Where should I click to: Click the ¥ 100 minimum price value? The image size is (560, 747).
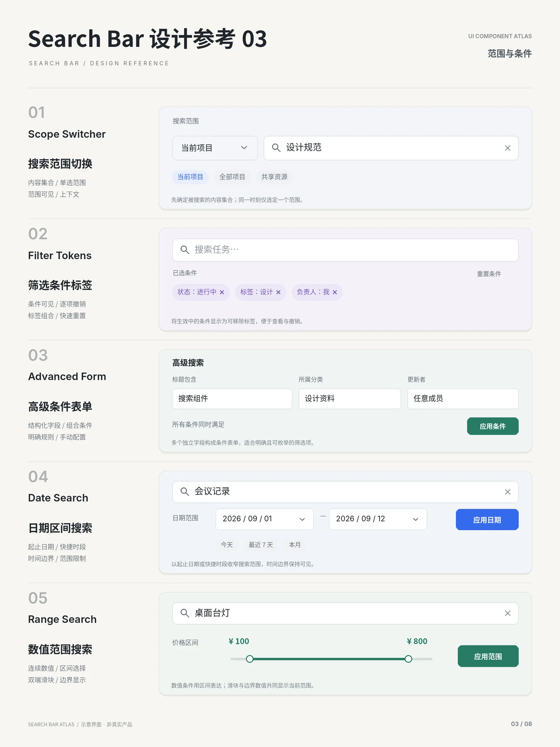(x=239, y=641)
